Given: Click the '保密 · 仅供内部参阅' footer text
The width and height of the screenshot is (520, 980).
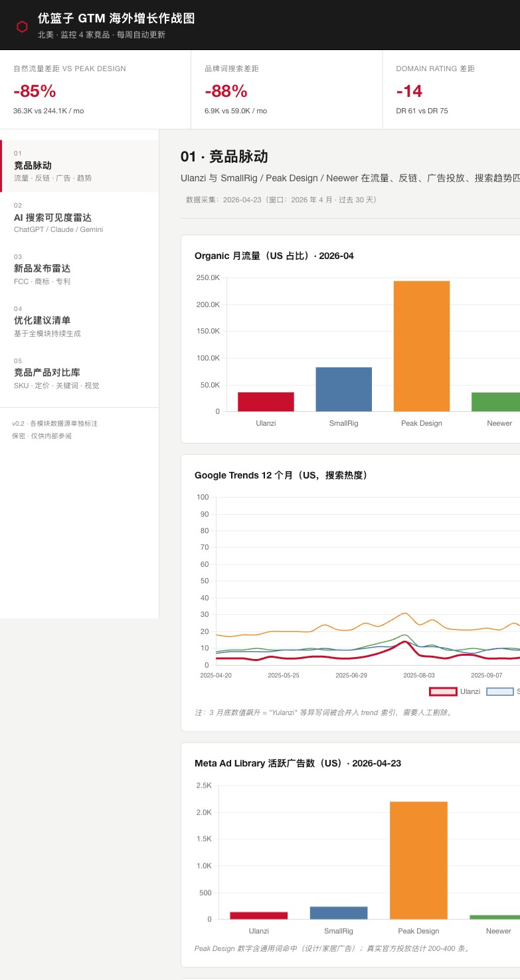Looking at the screenshot, I should [41, 436].
